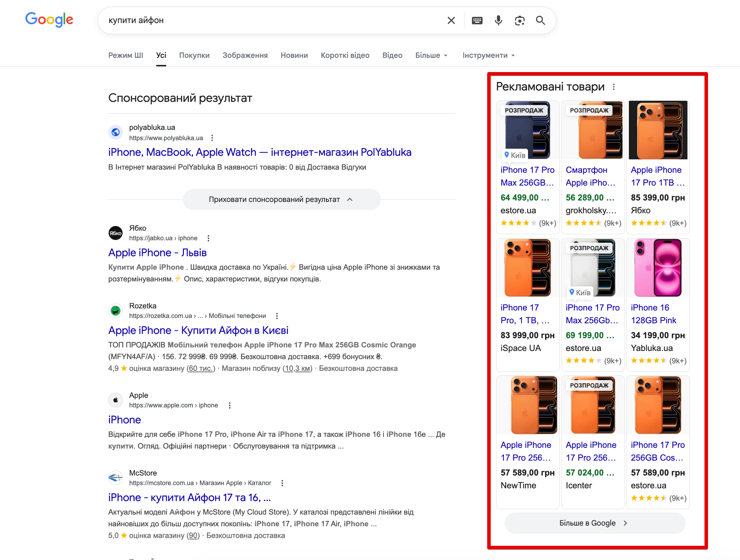Click the McStore favicon
Screen dimensions: 740x560
pos(115,478)
